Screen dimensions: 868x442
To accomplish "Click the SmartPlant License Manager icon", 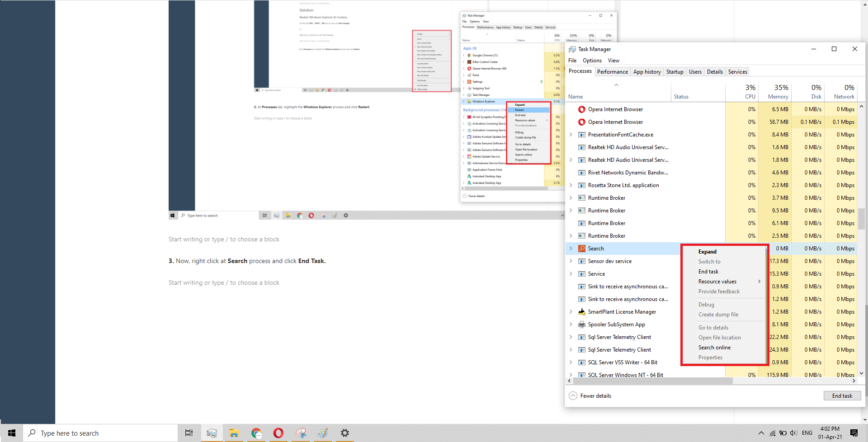I will click(x=581, y=311).
